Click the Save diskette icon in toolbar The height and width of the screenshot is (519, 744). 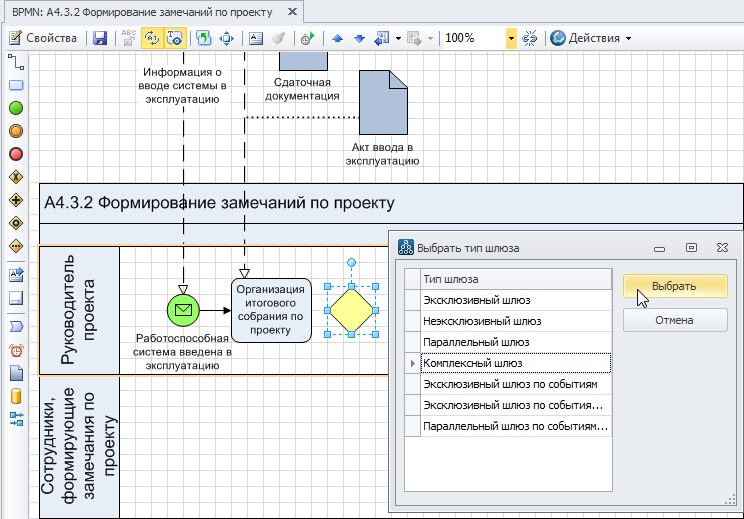(x=100, y=38)
